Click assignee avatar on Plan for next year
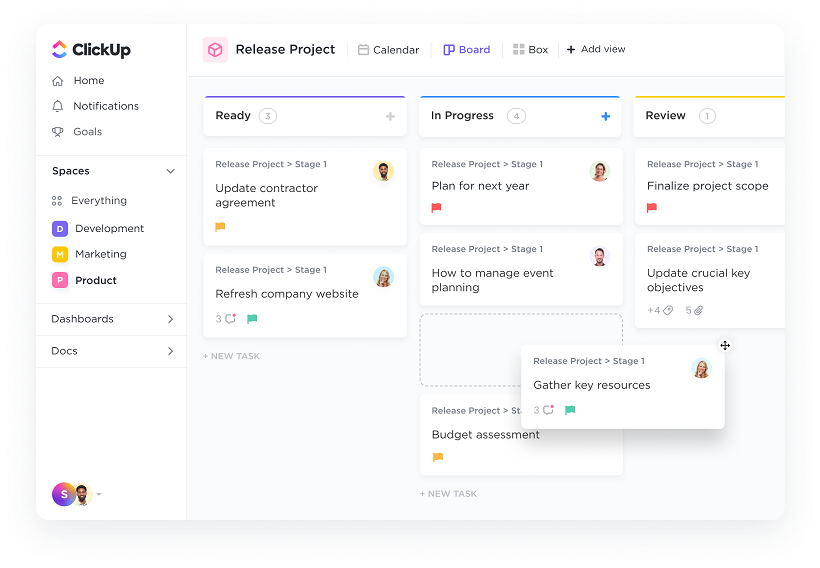This screenshot has width=820, height=568. click(x=599, y=171)
